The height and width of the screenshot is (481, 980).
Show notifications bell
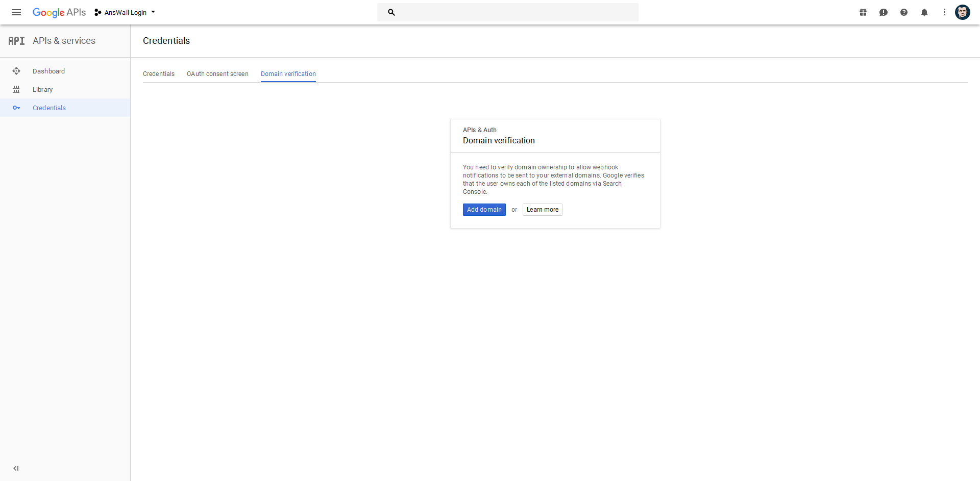click(924, 12)
